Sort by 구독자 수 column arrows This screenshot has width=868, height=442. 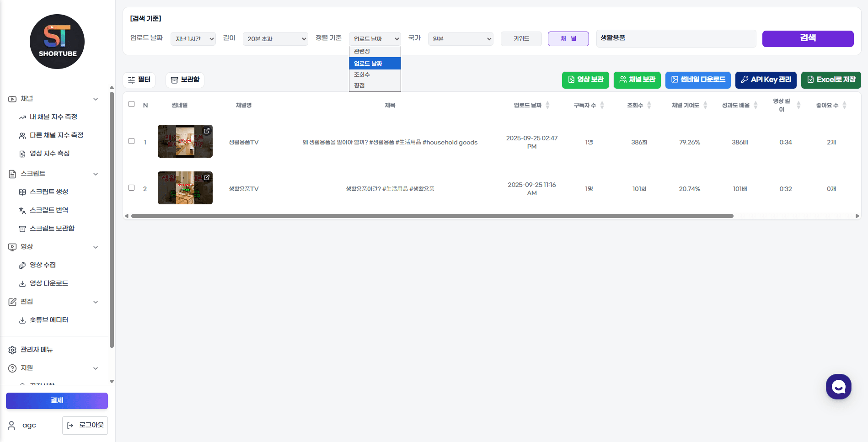click(602, 105)
